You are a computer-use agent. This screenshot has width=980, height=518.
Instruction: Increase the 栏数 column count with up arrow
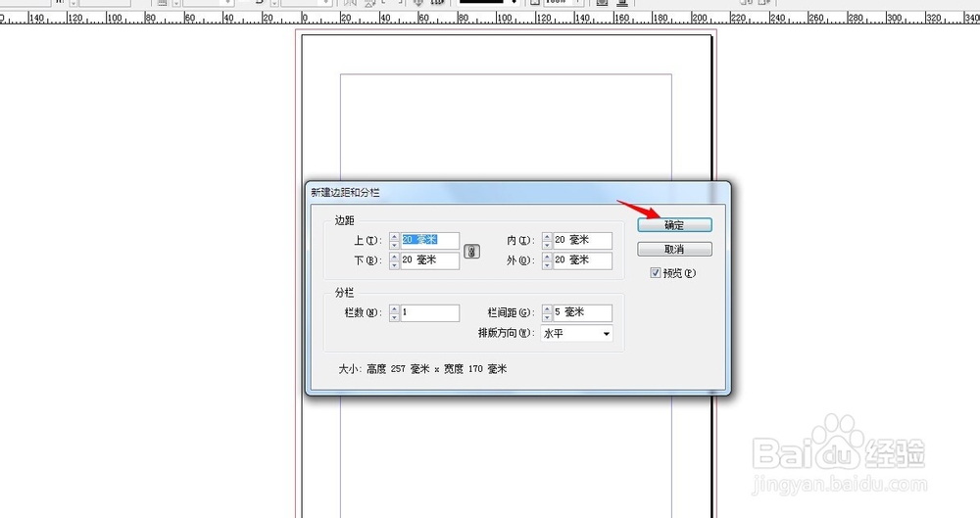pyautogui.click(x=394, y=308)
